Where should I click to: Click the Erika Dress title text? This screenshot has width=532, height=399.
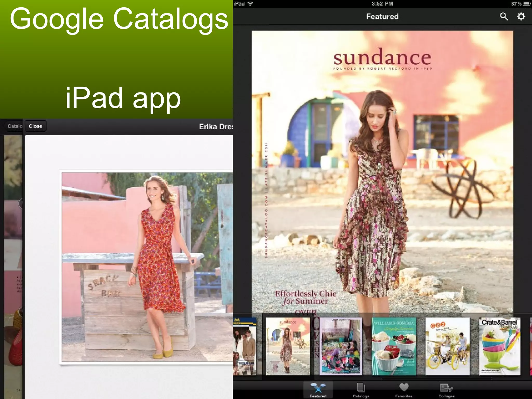click(x=216, y=127)
